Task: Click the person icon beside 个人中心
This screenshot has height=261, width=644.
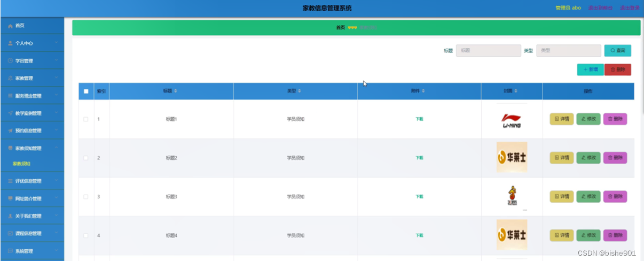Action: point(10,43)
